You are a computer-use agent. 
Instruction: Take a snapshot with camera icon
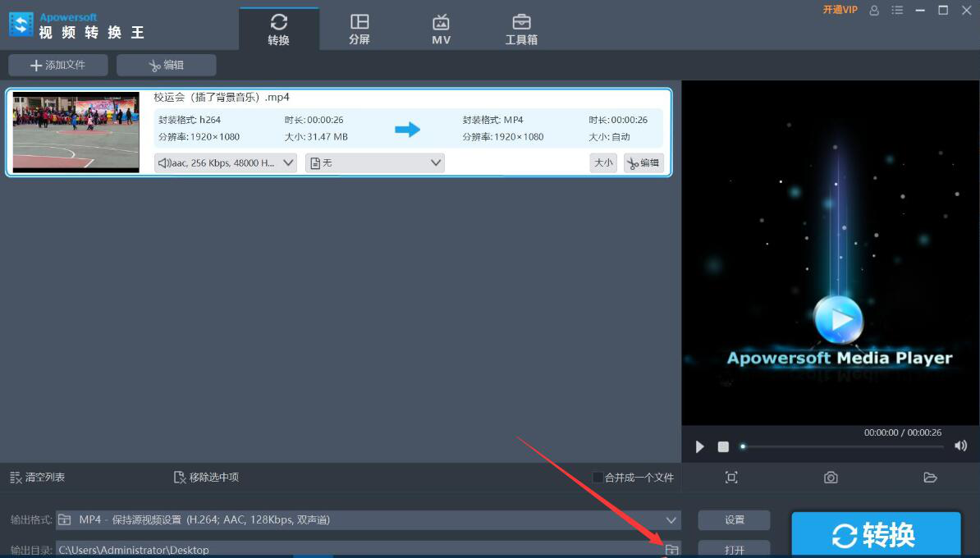[x=831, y=478]
